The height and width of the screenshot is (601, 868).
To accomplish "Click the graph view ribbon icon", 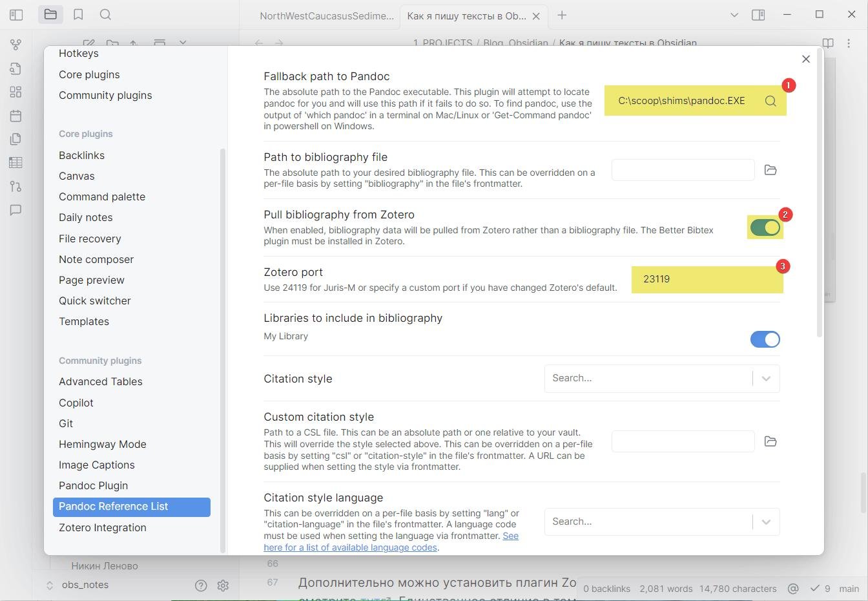I will [16, 45].
